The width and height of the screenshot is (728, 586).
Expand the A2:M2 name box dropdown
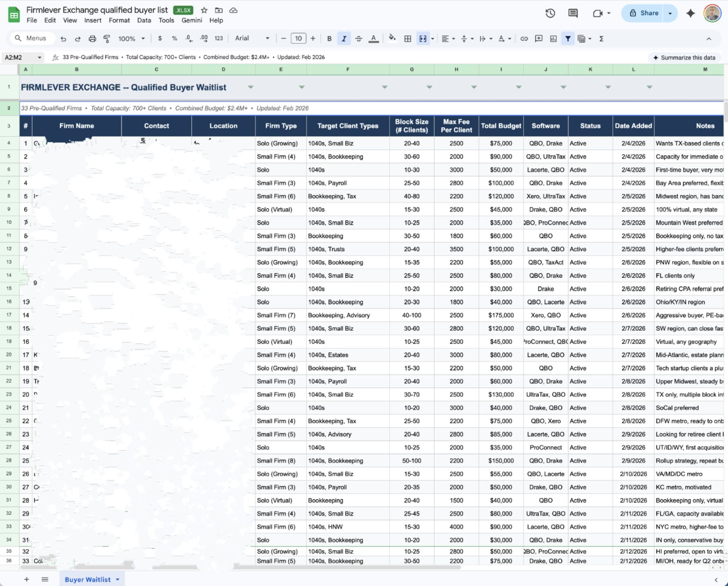pyautogui.click(x=39, y=58)
